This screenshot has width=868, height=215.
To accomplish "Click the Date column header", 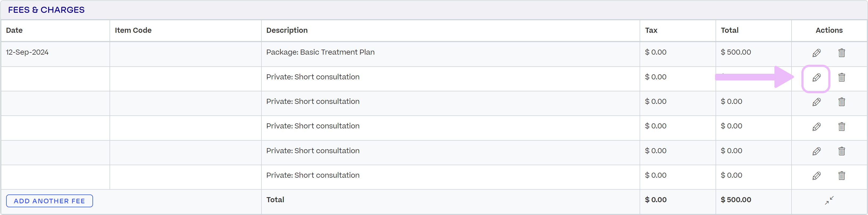I will pyautogui.click(x=14, y=30).
